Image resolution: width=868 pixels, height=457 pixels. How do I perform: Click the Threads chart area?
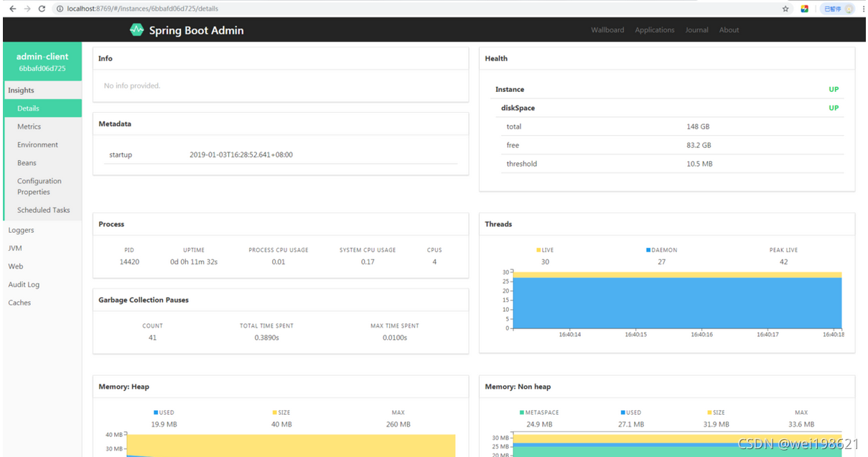click(678, 300)
